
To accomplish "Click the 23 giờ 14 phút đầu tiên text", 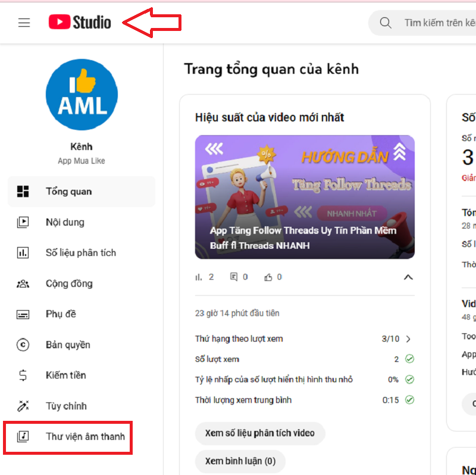I will click(237, 314).
